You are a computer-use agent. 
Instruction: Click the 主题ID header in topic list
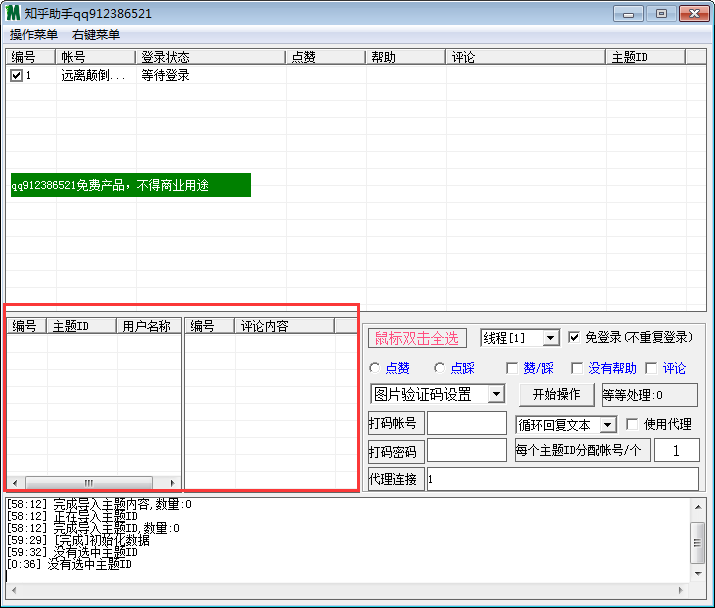(82, 326)
